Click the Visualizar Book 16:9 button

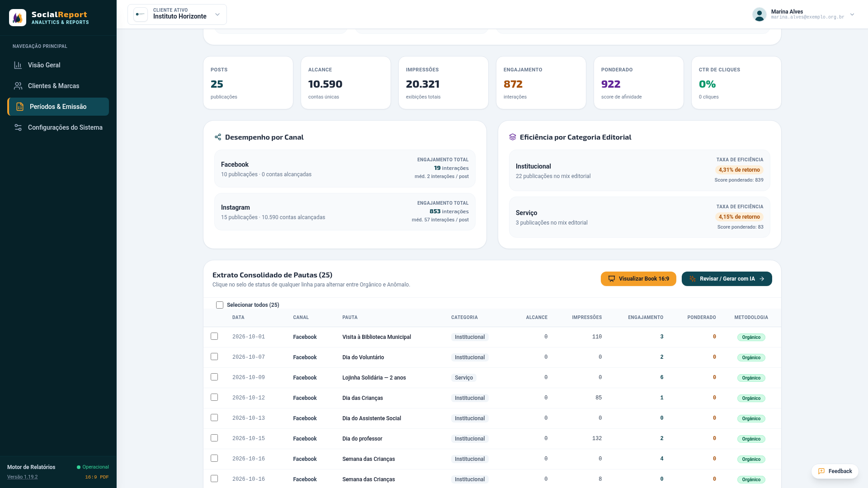pyautogui.click(x=638, y=279)
